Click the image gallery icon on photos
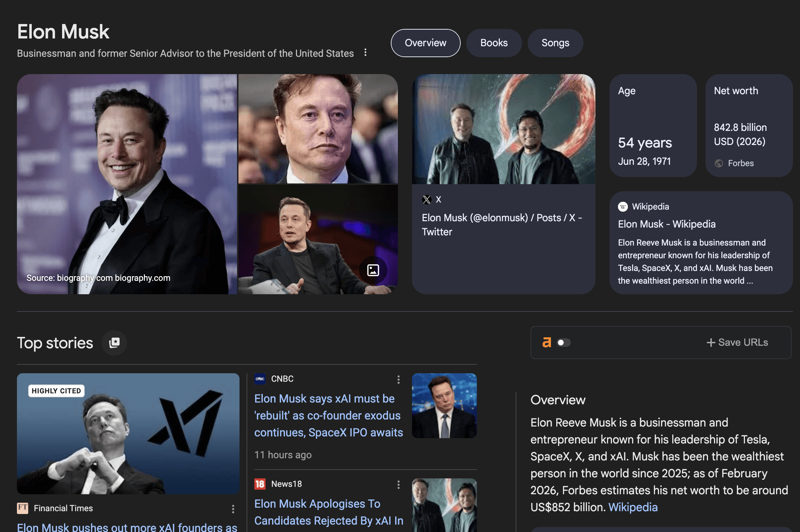This screenshot has height=532, width=800. click(373, 270)
